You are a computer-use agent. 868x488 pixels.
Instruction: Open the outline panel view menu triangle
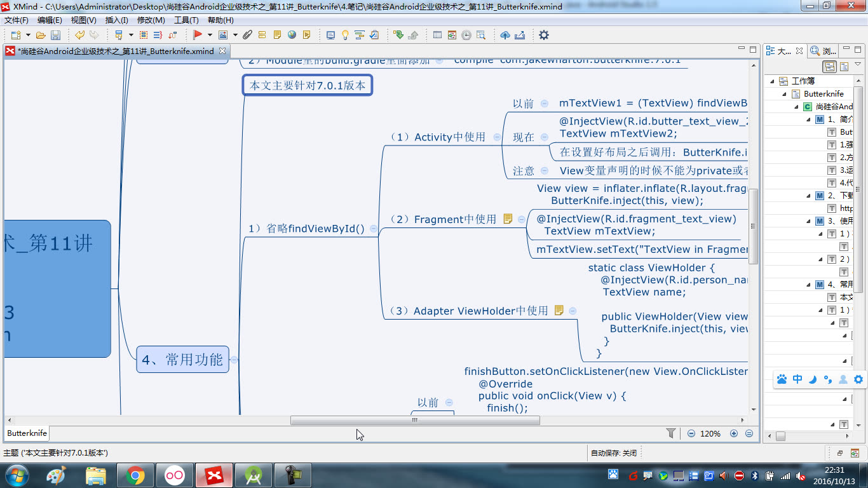coord(858,64)
